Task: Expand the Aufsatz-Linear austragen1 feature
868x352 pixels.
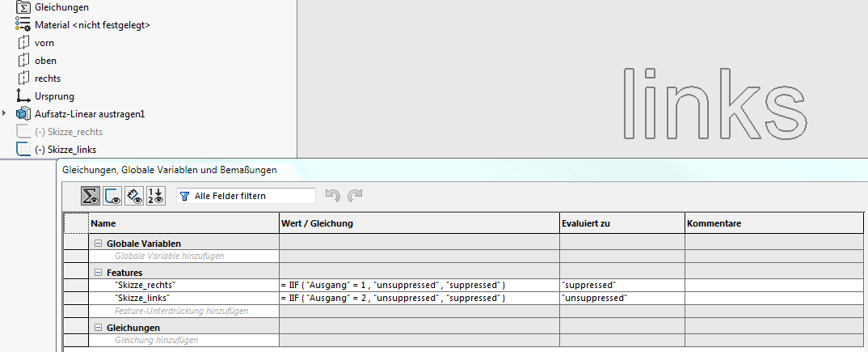Action: tap(5, 113)
